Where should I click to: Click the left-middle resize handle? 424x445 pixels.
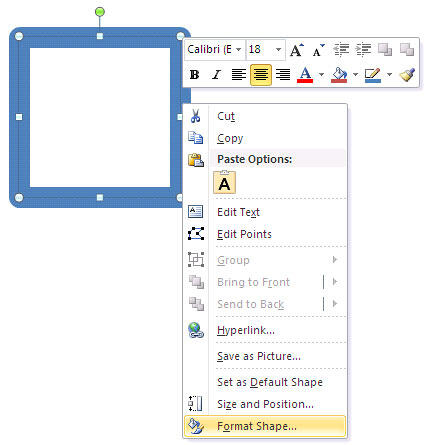19,117
